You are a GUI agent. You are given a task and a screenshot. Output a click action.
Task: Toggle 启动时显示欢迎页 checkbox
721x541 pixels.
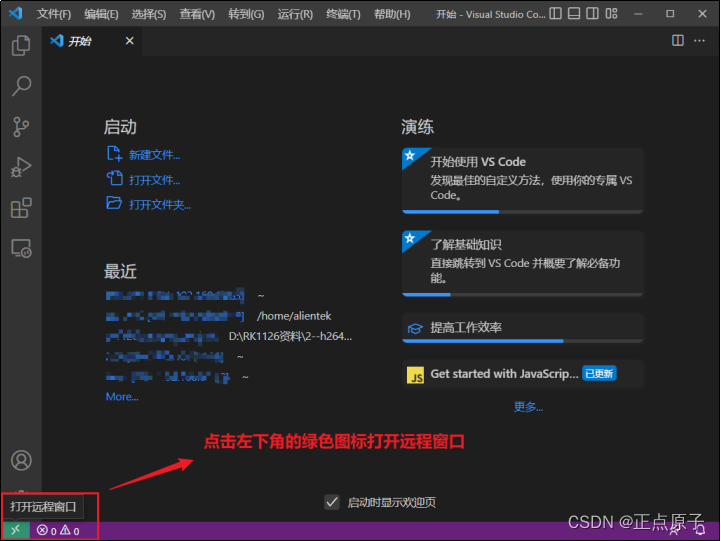coord(332,502)
